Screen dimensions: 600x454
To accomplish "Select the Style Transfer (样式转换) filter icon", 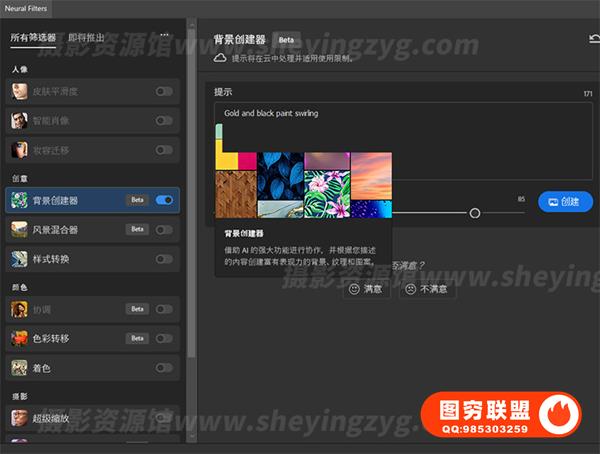I will point(19,258).
